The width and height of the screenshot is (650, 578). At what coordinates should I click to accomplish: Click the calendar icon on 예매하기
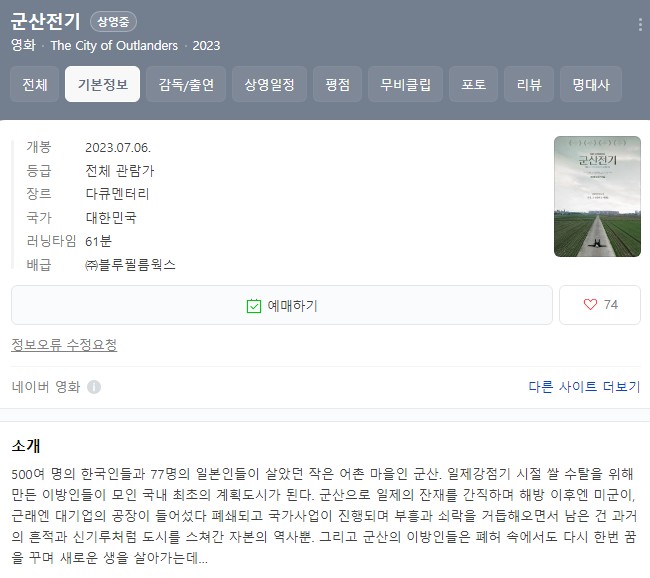pos(254,306)
